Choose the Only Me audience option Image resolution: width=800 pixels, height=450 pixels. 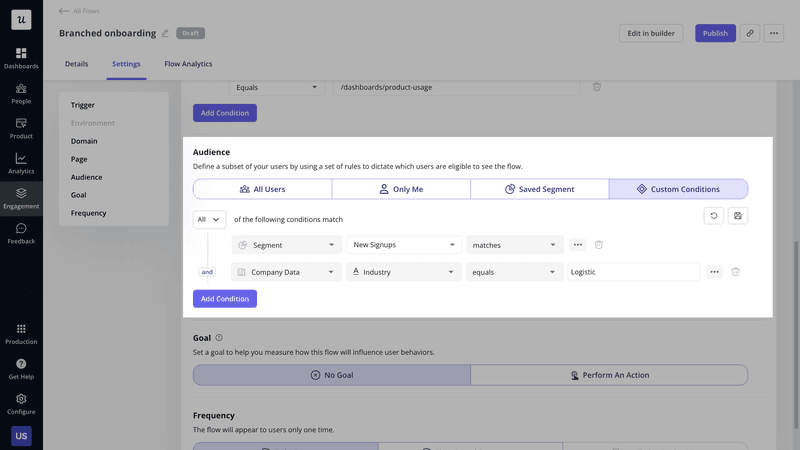400,189
